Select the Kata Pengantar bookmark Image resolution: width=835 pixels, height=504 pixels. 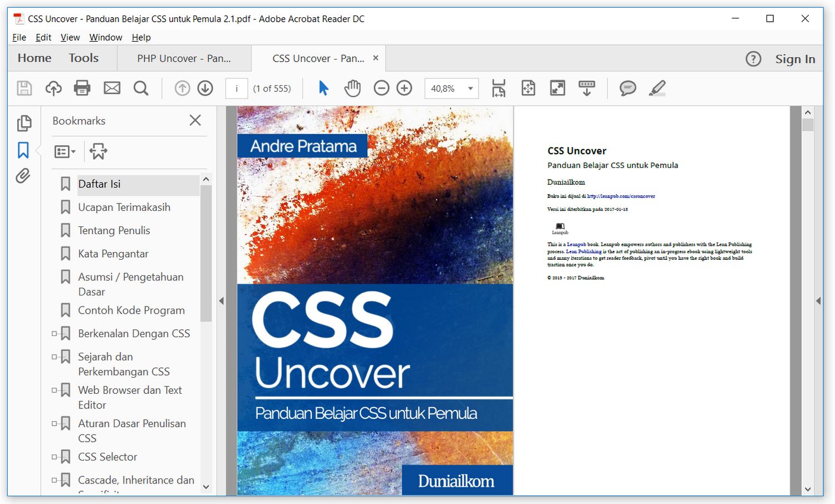click(x=113, y=254)
